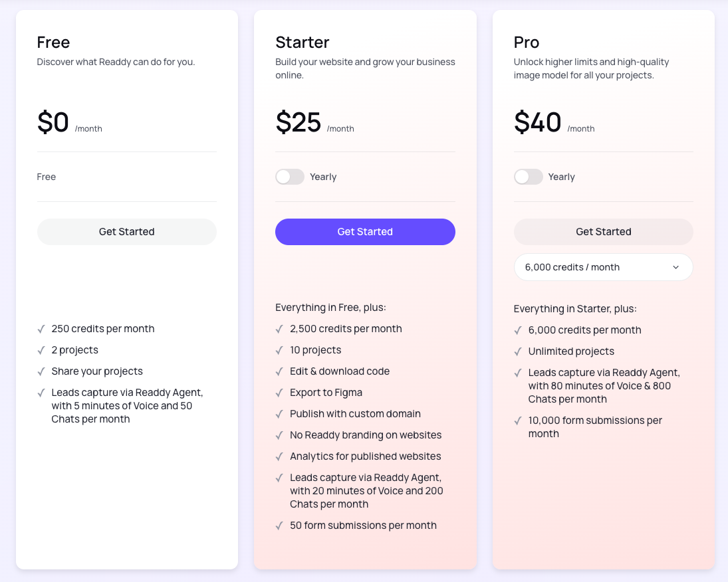This screenshot has width=728, height=582.
Task: Click the purple Get Started Starter button
Action: pyautogui.click(x=365, y=232)
